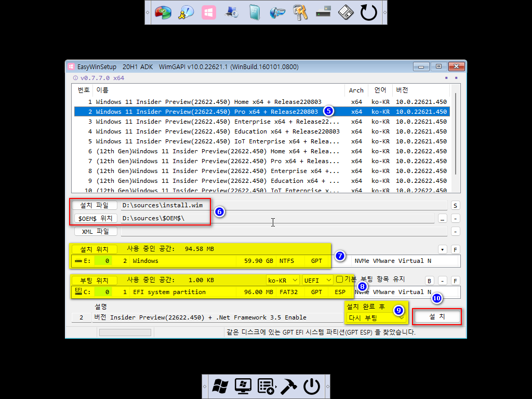Click the 언어 column header

[x=380, y=90]
